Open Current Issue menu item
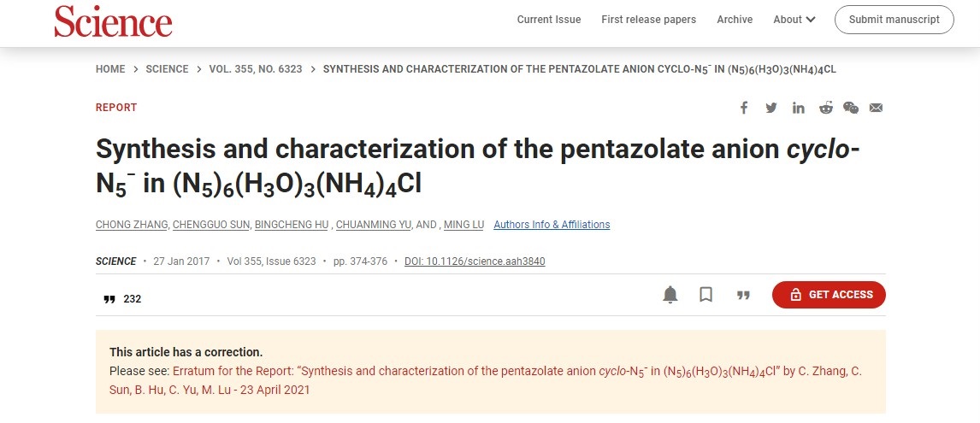 point(549,20)
